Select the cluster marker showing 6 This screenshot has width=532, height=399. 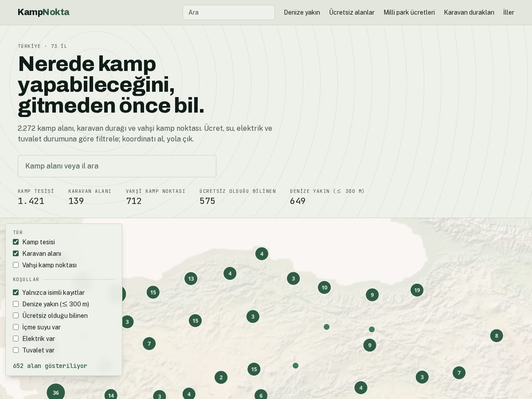coord(261,395)
